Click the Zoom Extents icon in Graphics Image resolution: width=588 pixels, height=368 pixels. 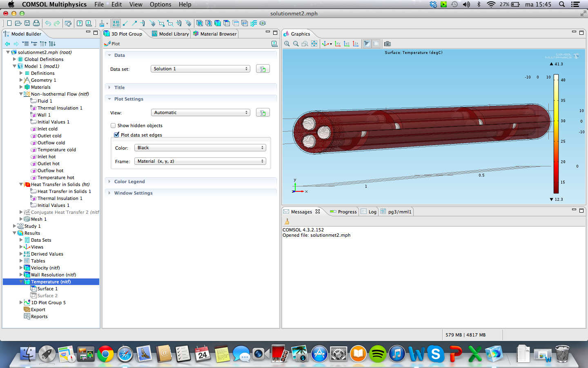[314, 44]
